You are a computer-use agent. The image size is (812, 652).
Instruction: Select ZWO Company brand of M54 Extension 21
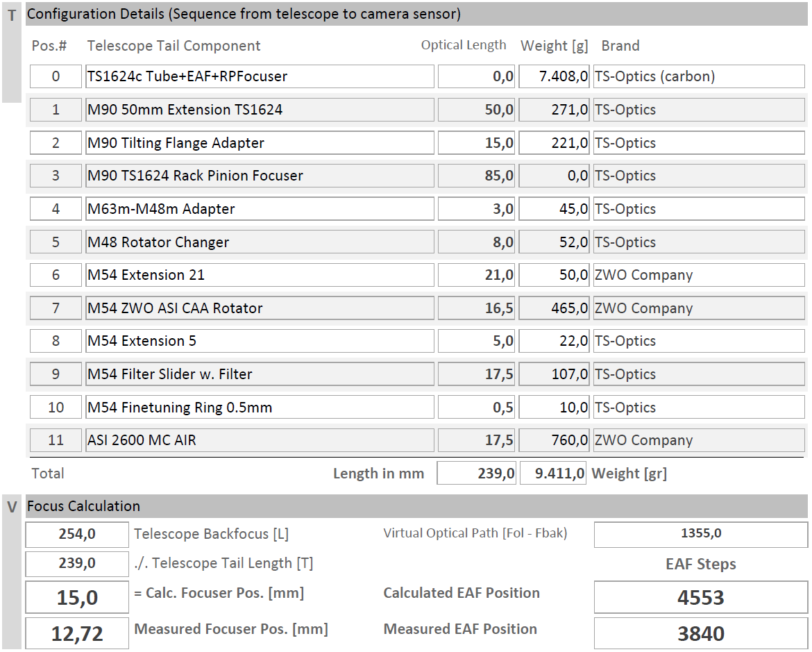coord(699,275)
